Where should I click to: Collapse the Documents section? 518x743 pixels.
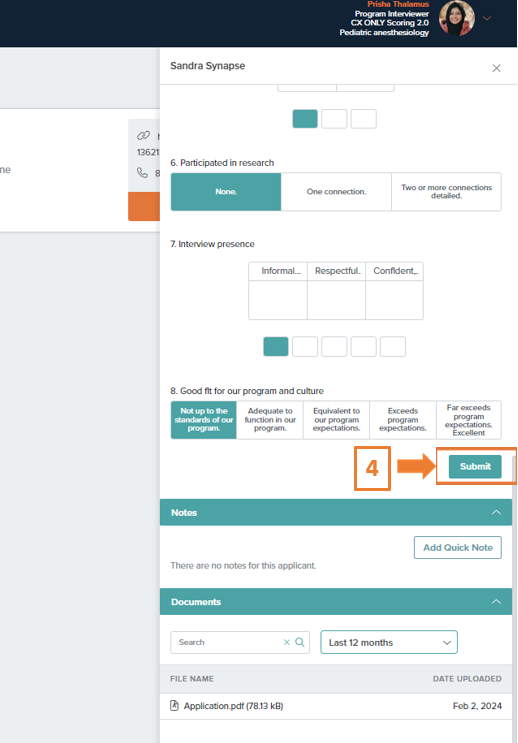click(496, 601)
